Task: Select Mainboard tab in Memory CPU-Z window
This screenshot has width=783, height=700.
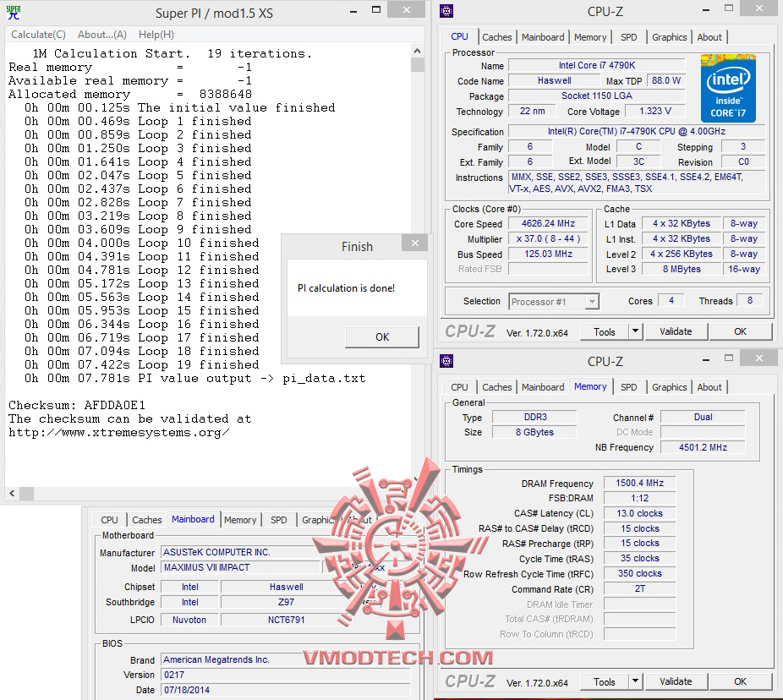Action: click(543, 387)
